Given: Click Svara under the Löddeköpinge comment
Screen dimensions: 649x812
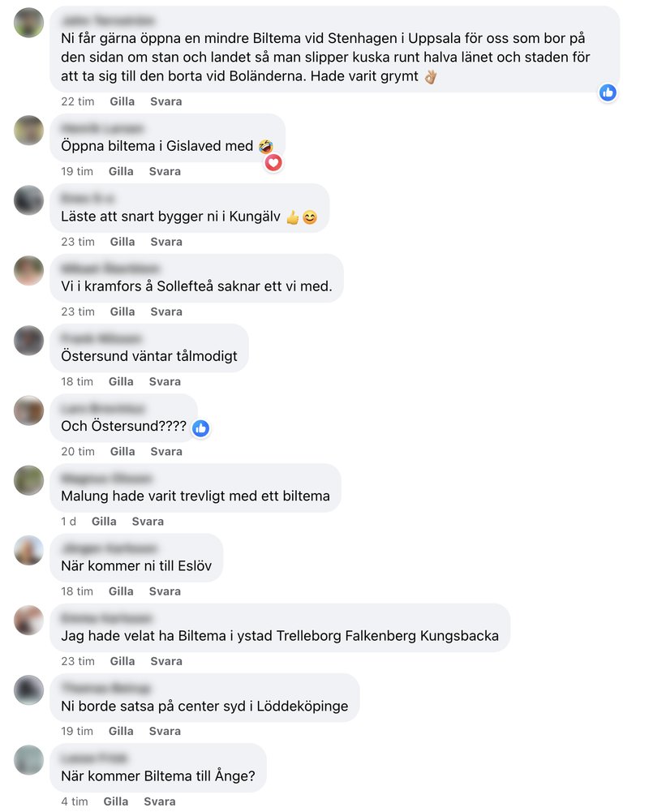Looking at the screenshot, I should [x=165, y=731].
